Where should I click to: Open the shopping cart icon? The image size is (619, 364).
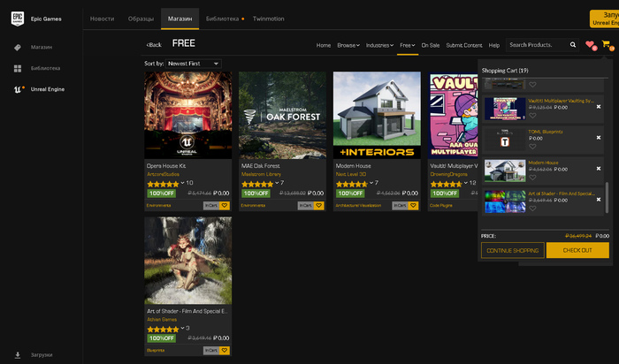coord(607,44)
